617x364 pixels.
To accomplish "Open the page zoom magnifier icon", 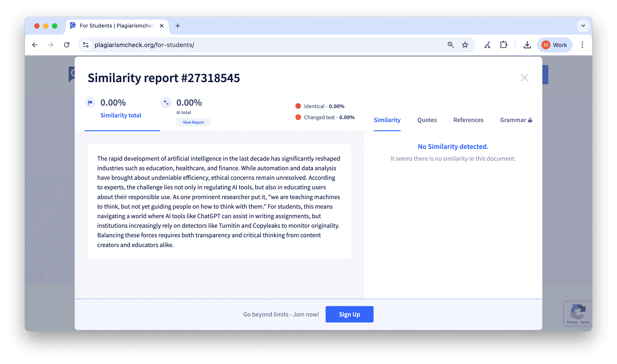I will 451,45.
